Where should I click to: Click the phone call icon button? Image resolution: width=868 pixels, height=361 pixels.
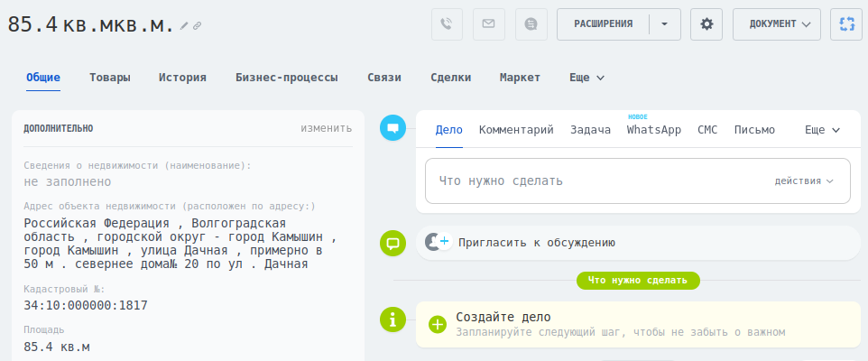[x=448, y=24]
